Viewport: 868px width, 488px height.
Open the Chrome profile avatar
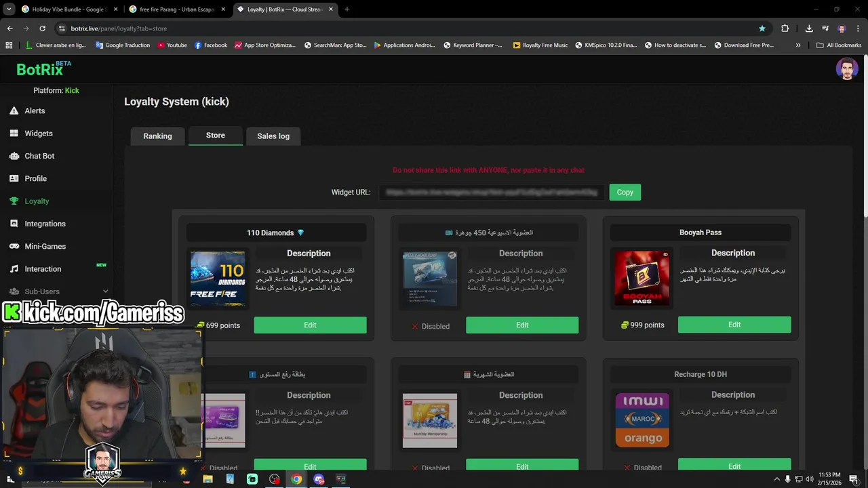(x=842, y=28)
